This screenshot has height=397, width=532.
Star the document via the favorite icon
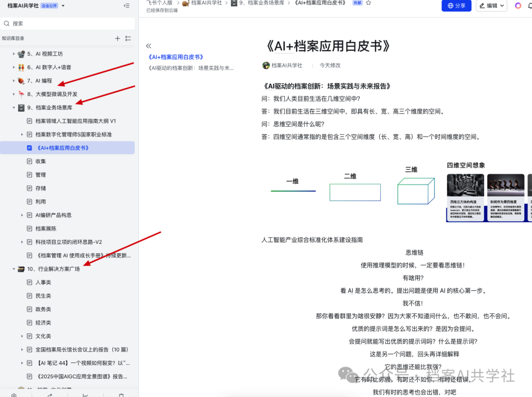click(x=368, y=3)
